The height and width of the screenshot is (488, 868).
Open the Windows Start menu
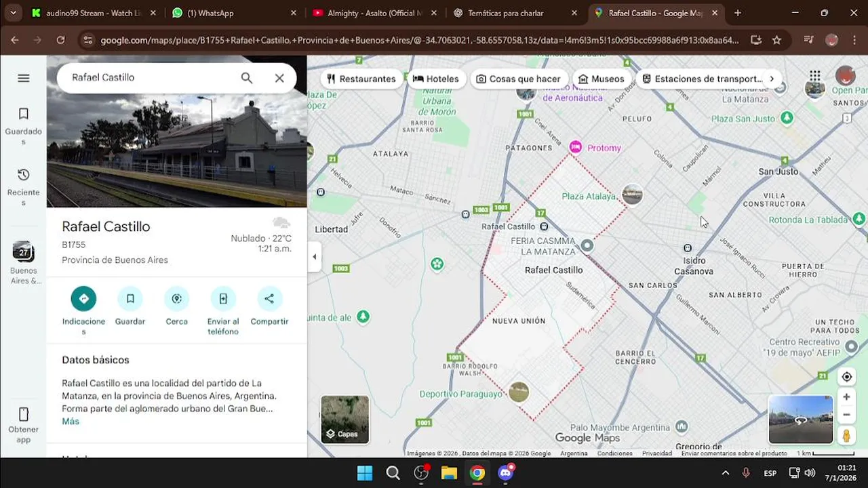click(365, 472)
